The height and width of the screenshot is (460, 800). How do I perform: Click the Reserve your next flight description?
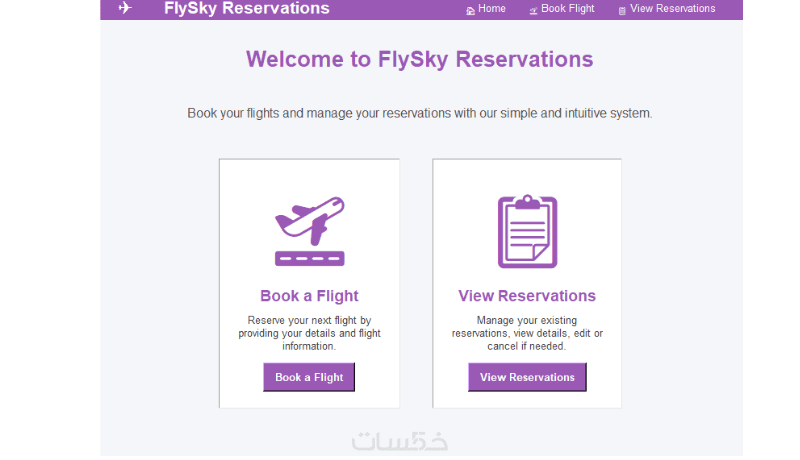tap(309, 333)
